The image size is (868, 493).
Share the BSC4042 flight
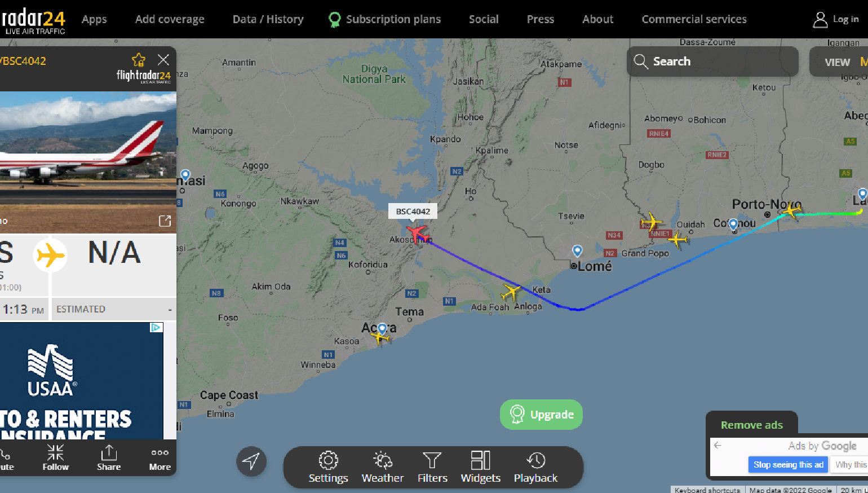pyautogui.click(x=109, y=457)
